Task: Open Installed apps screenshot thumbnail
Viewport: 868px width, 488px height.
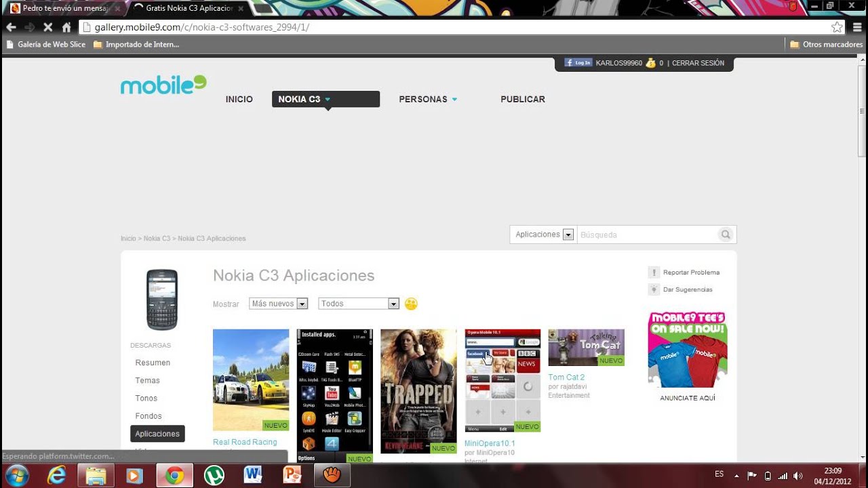Action: (x=335, y=396)
